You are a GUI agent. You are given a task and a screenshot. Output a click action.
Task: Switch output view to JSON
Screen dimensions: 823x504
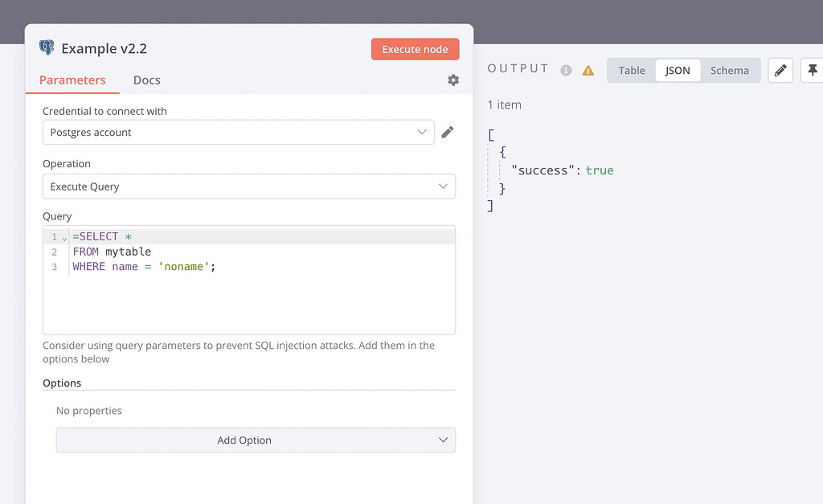tap(678, 71)
